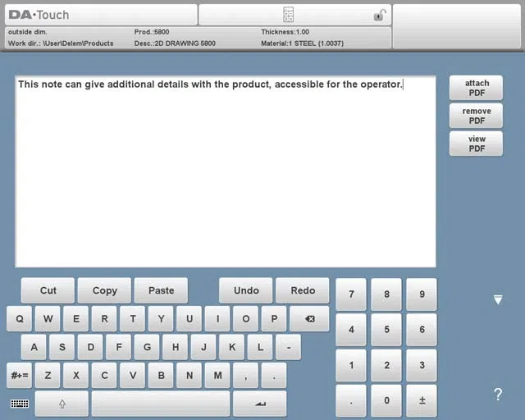This screenshot has height=420, width=525.
Task: Tap letter H key
Action: click(175, 347)
